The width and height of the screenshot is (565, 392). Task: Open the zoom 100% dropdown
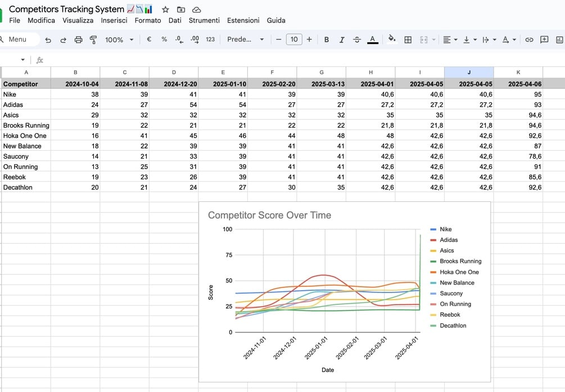pyautogui.click(x=119, y=40)
